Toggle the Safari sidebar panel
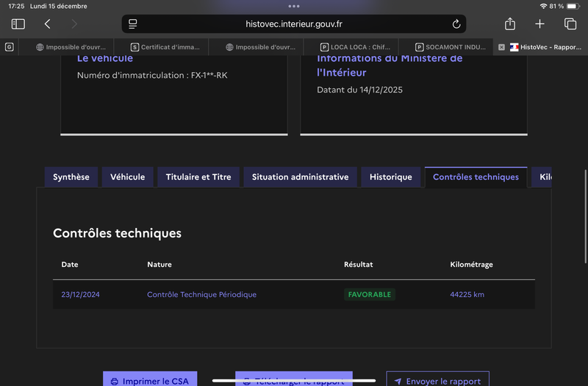 [18, 24]
